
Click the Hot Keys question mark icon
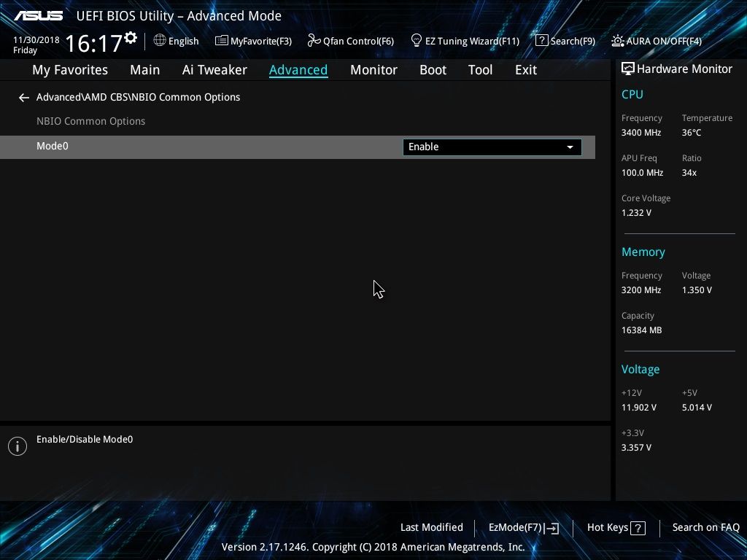(x=638, y=528)
